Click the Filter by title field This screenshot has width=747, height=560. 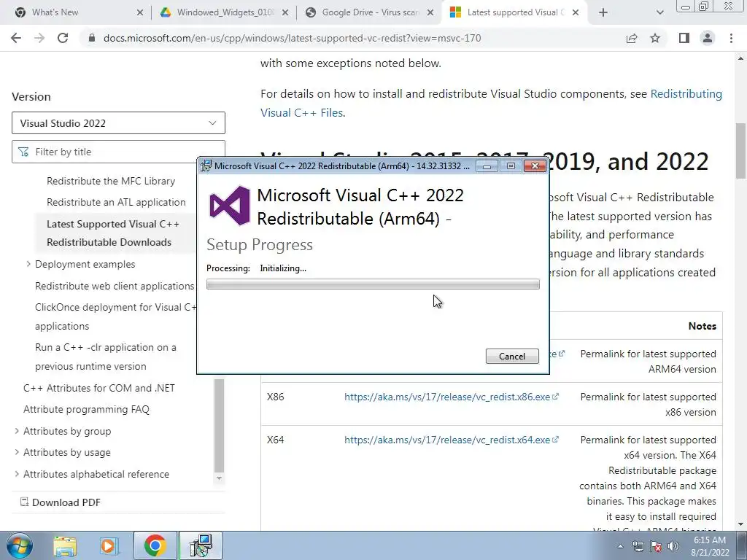(118, 152)
